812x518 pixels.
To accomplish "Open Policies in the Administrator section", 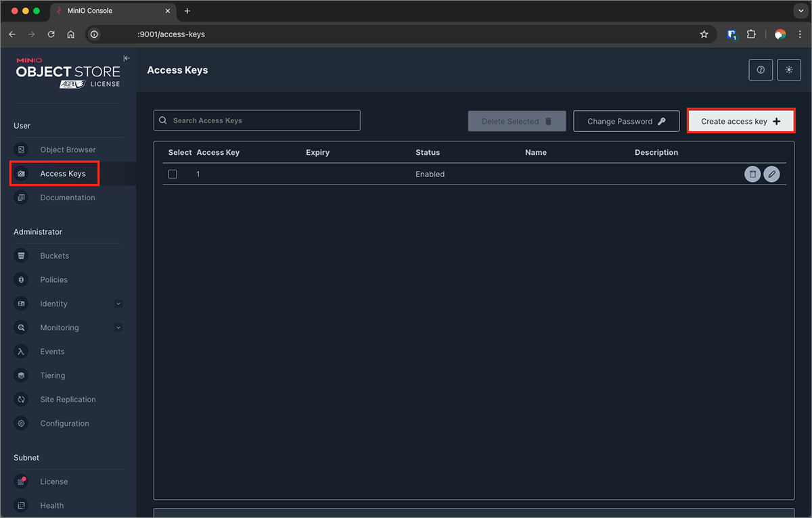I will (x=53, y=280).
